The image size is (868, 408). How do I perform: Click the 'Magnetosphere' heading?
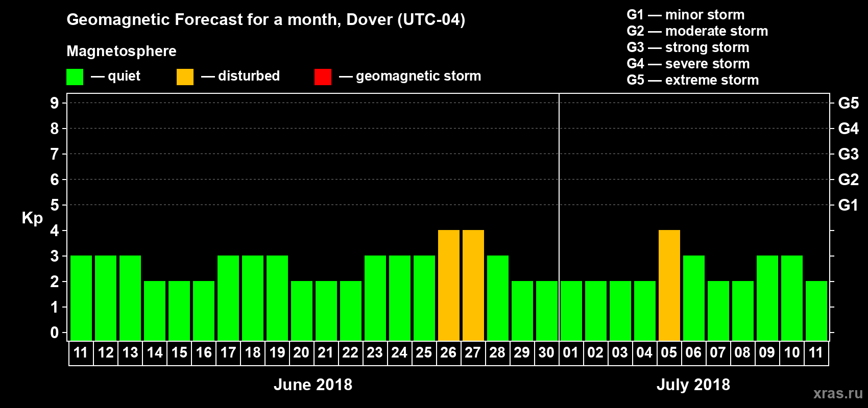click(122, 51)
